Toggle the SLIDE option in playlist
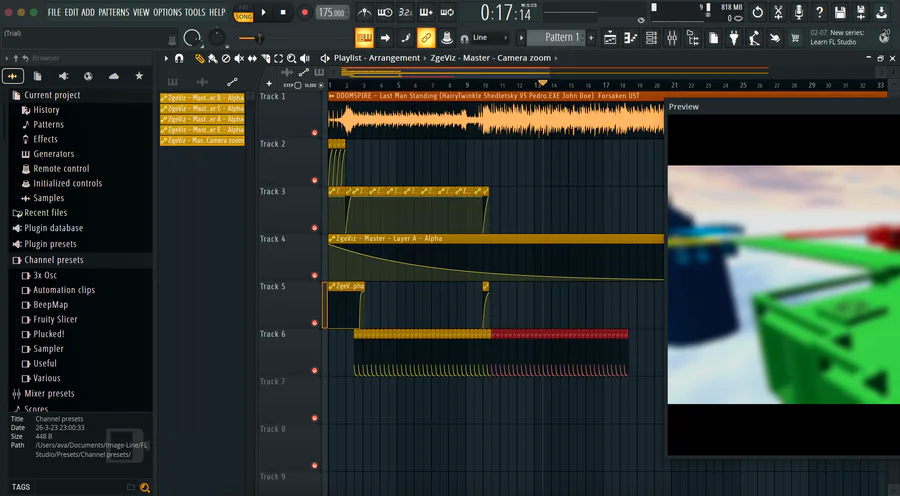This screenshot has width=900, height=496. pos(321,86)
